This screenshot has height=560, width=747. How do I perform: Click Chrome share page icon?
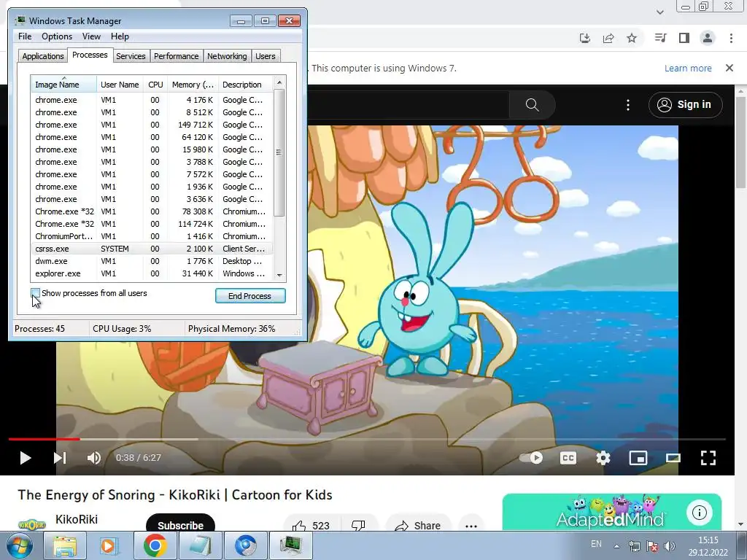coord(608,38)
